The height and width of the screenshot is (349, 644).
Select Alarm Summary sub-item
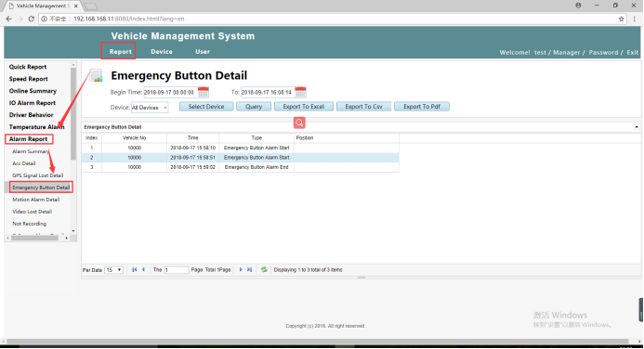pos(31,151)
